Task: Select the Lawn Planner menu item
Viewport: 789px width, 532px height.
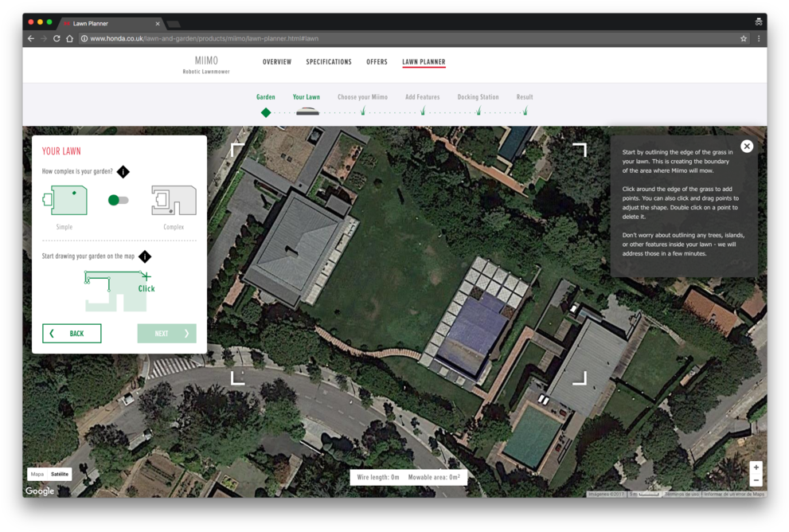Action: (x=424, y=62)
